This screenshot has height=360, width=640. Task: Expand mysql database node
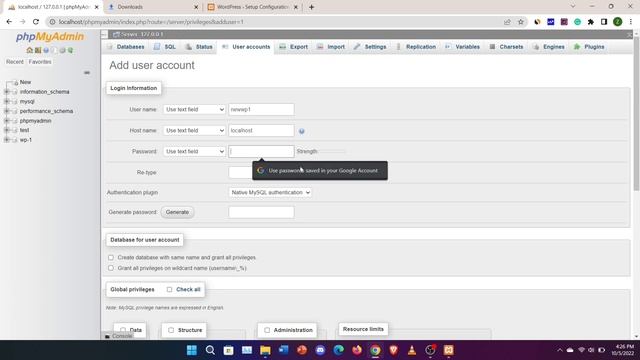(7, 101)
